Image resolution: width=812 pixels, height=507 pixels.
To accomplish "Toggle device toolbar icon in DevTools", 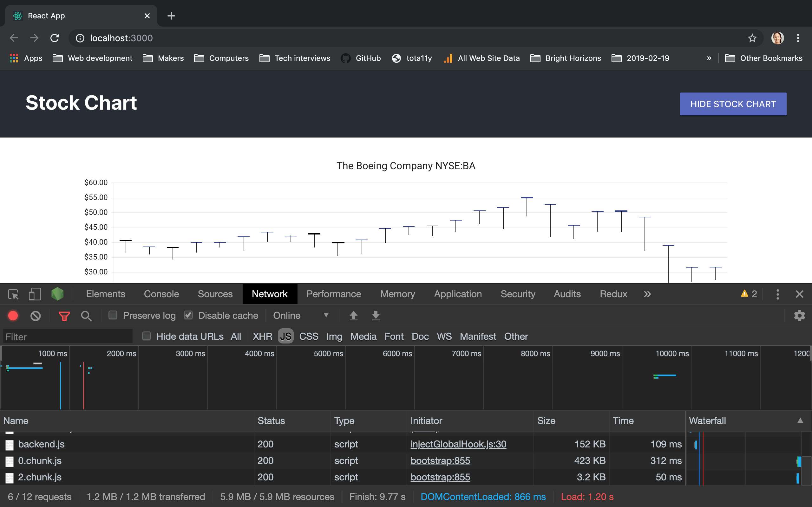I will click(35, 294).
